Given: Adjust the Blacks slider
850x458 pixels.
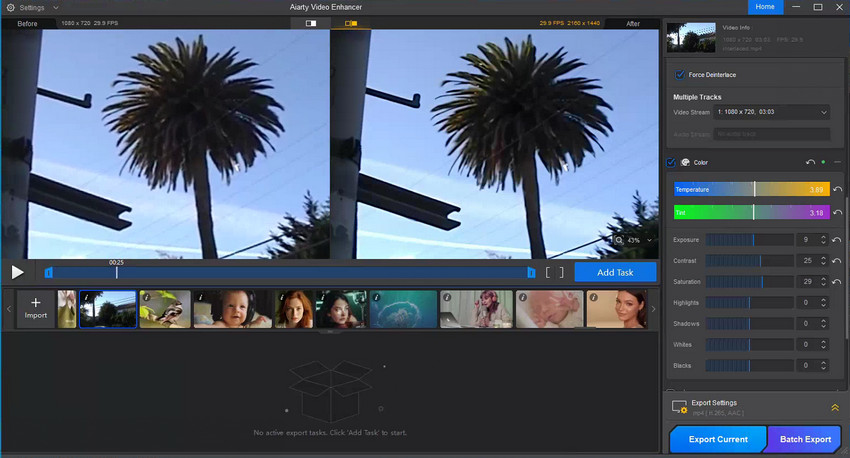Looking at the screenshot, I should click(x=749, y=366).
